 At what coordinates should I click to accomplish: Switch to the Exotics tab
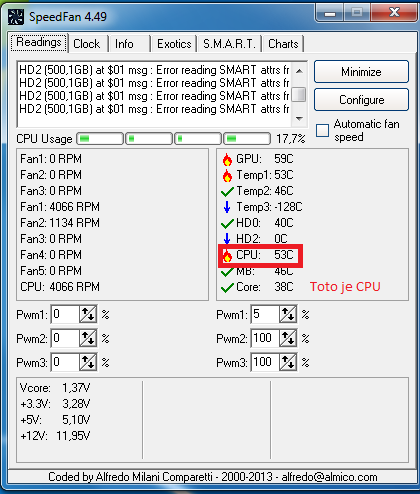click(174, 44)
